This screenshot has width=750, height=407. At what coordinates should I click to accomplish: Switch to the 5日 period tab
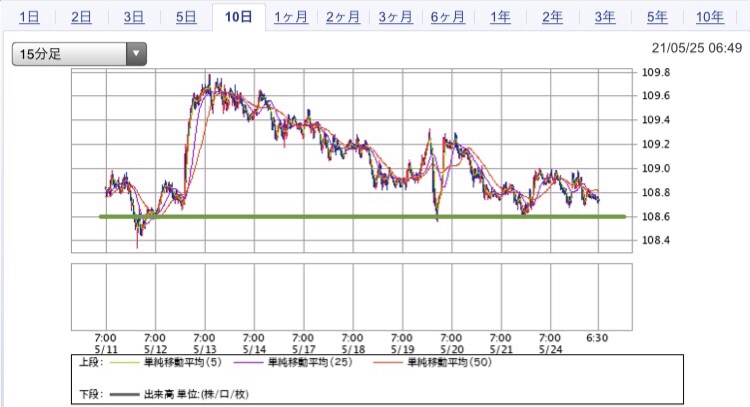pyautogui.click(x=186, y=17)
